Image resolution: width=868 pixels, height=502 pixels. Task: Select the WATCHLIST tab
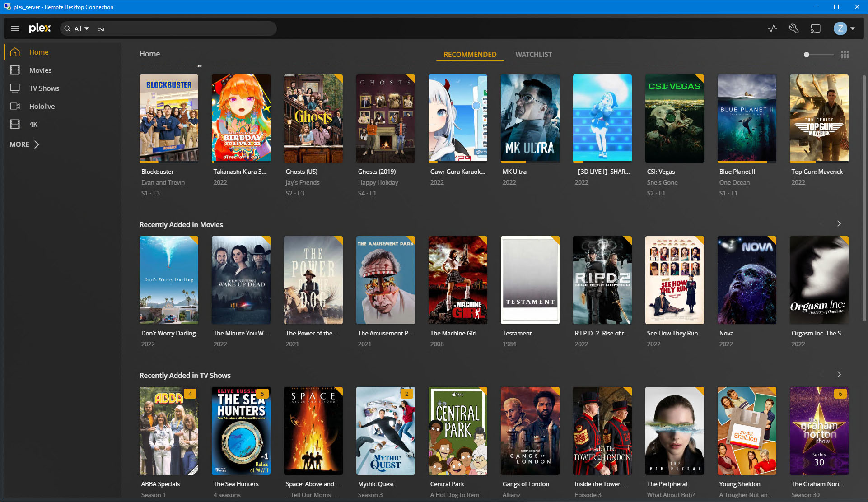[x=534, y=54]
